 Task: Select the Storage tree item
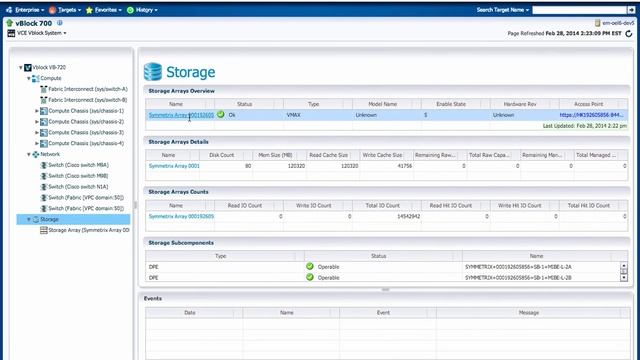click(49, 220)
